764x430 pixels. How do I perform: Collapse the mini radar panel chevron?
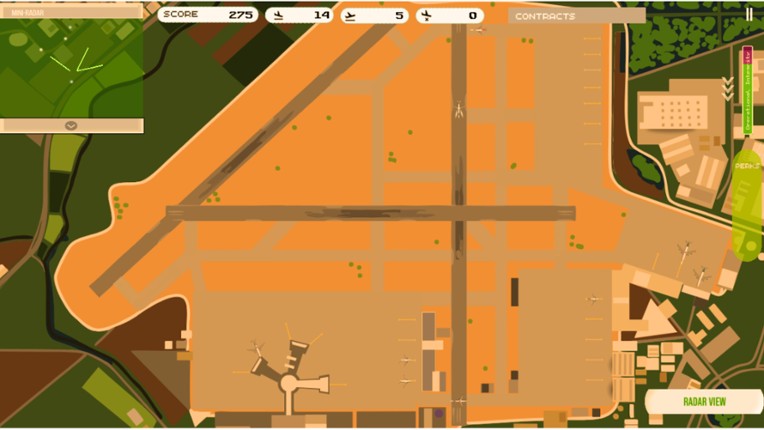(71, 126)
